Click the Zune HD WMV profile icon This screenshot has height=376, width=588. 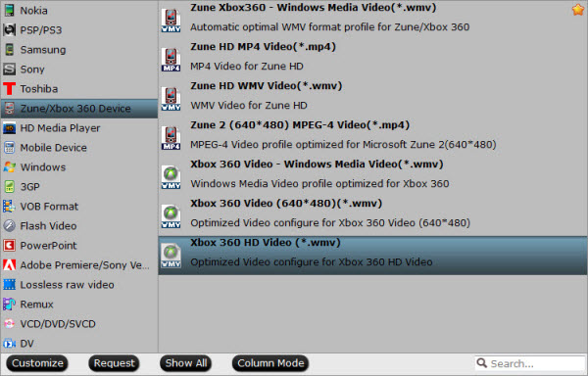tap(171, 99)
